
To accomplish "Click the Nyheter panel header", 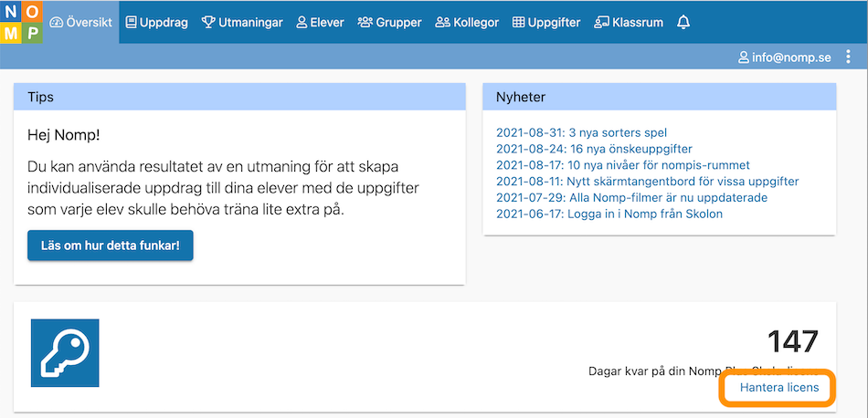I will tap(660, 97).
